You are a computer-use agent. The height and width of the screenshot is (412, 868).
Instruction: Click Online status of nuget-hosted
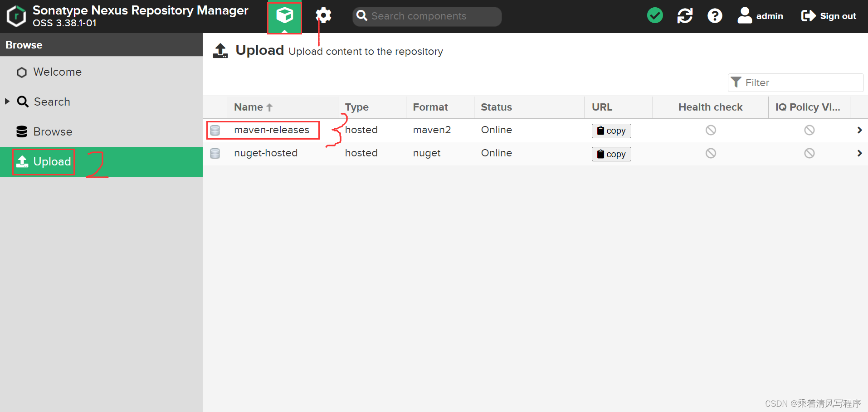click(497, 153)
